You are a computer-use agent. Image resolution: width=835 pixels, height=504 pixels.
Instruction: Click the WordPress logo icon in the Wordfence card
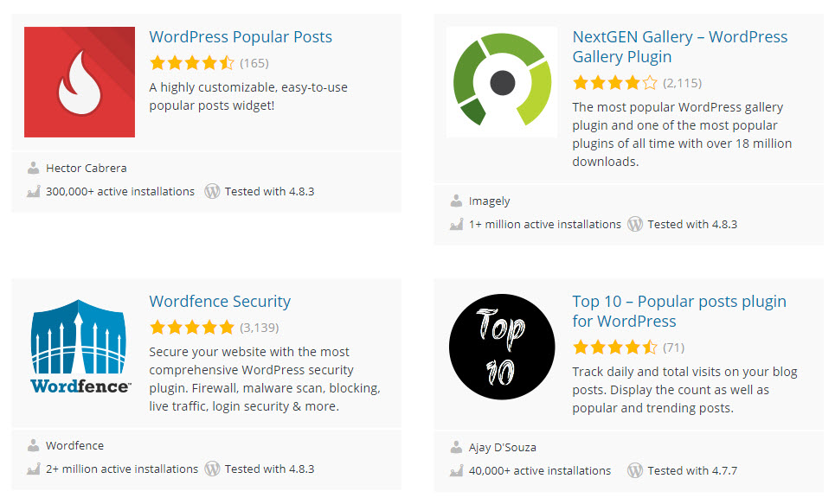[x=212, y=469]
